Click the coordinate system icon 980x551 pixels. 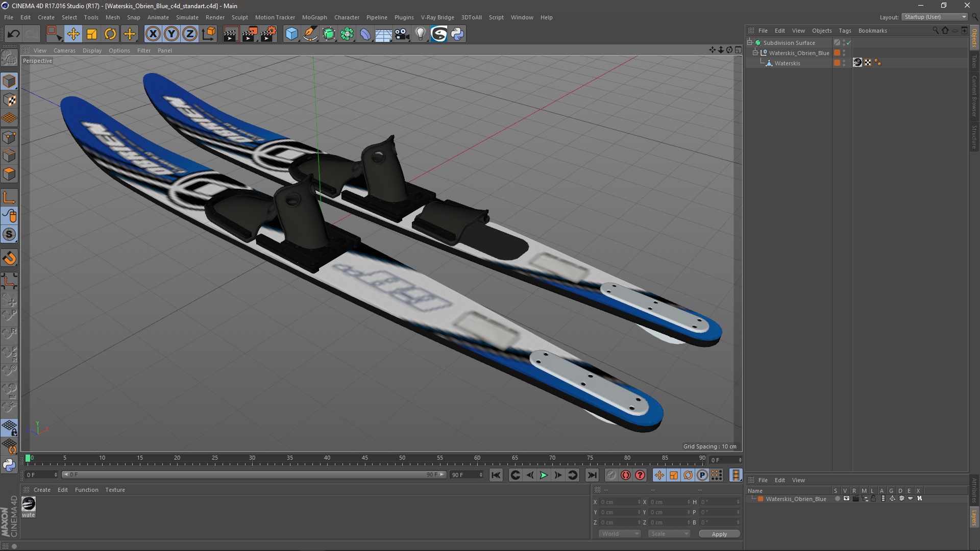(x=208, y=34)
